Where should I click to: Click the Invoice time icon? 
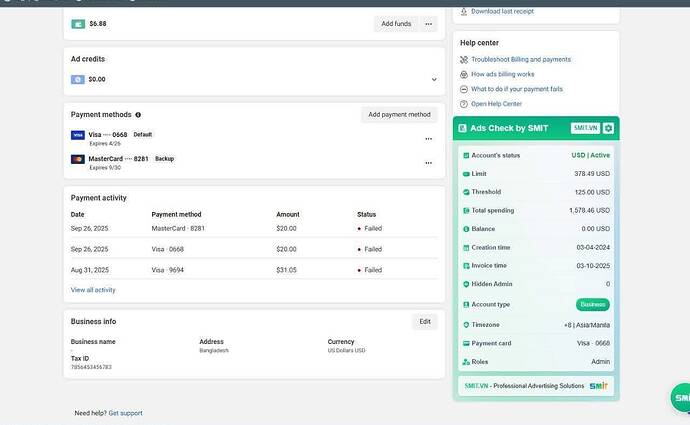(x=466, y=266)
